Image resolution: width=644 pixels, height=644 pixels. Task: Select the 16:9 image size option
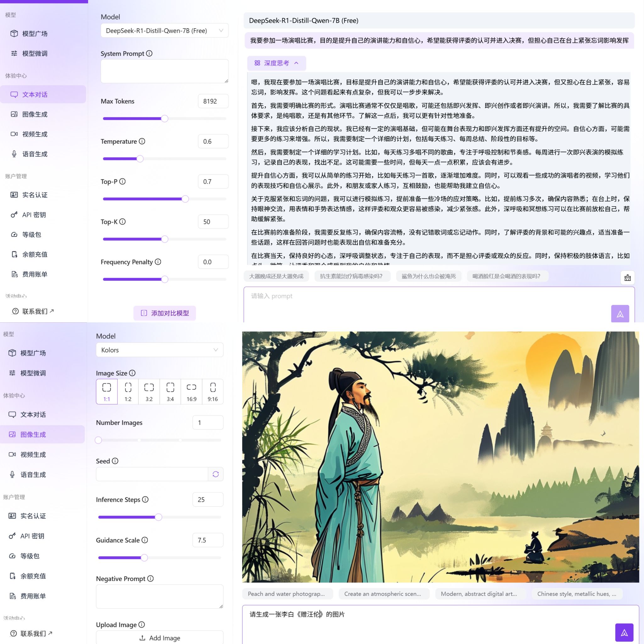coord(191,392)
